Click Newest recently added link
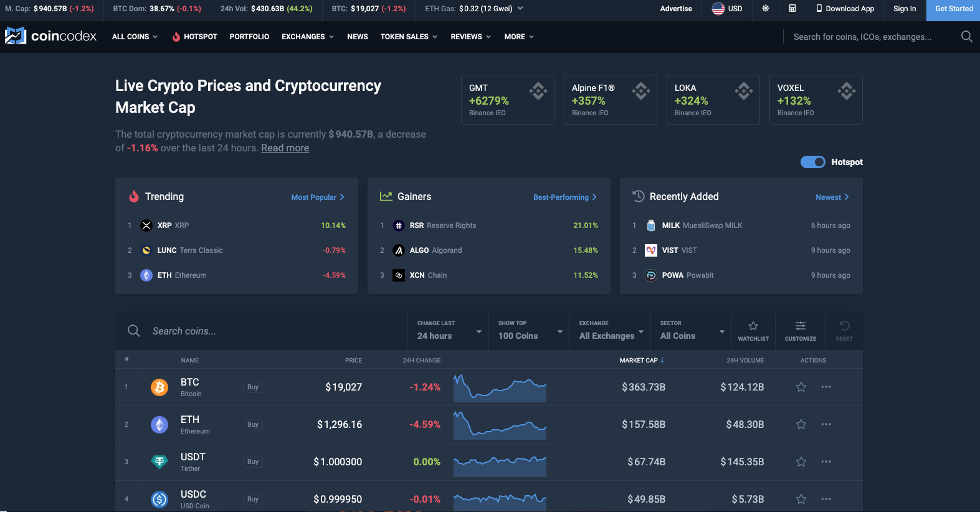This screenshot has height=512, width=980. coord(832,197)
